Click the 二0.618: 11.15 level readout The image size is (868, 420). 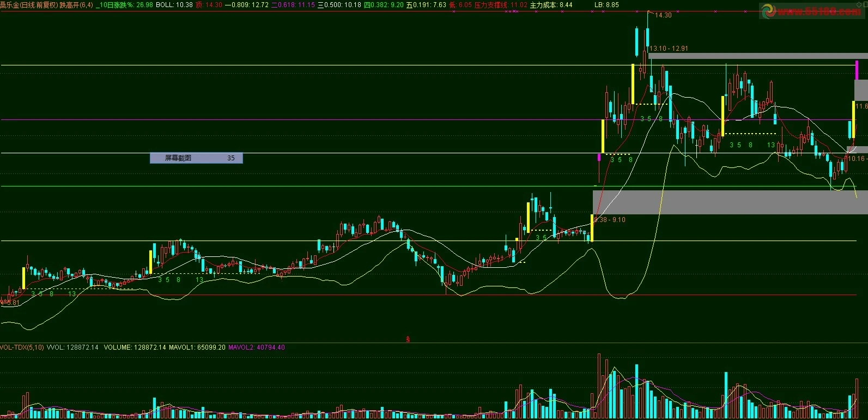point(293,5)
